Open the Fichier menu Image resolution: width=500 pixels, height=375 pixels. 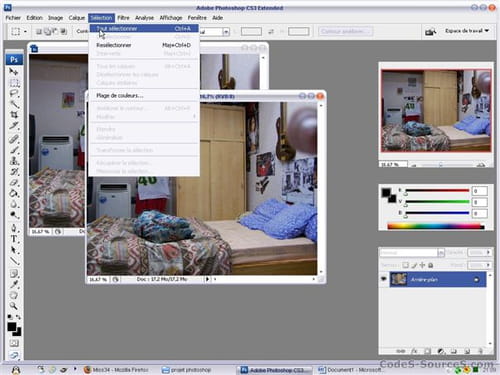tap(13, 18)
